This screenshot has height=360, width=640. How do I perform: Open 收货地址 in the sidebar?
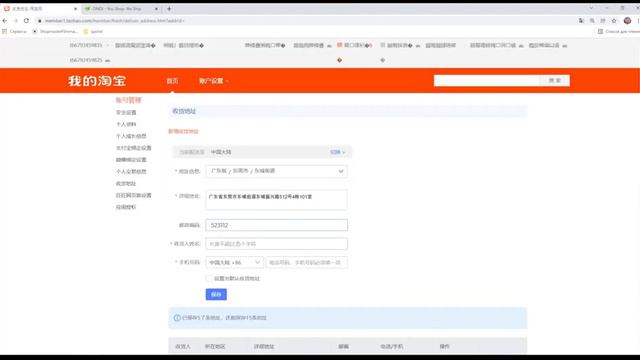click(126, 183)
